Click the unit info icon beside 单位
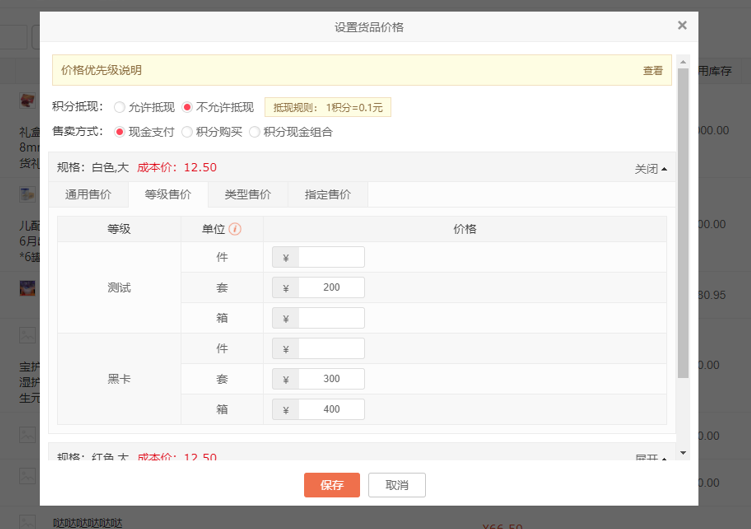This screenshot has width=751, height=529. pos(235,229)
